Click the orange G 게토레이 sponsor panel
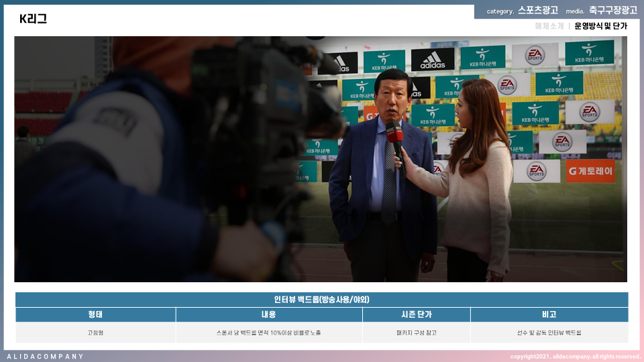The width and height of the screenshot is (644, 362). 590,171
